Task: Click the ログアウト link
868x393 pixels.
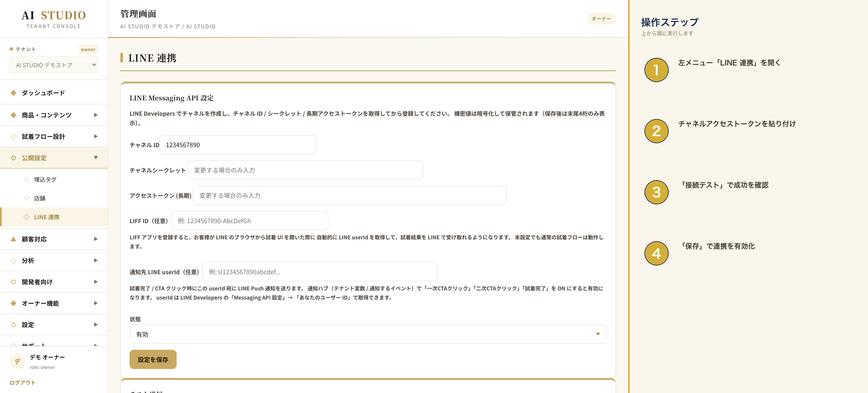Action: (x=22, y=383)
